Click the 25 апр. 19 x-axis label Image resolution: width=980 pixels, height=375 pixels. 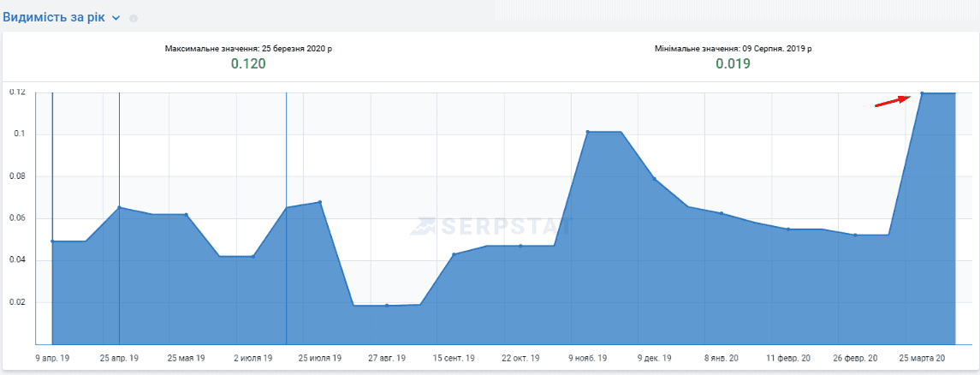click(x=119, y=359)
